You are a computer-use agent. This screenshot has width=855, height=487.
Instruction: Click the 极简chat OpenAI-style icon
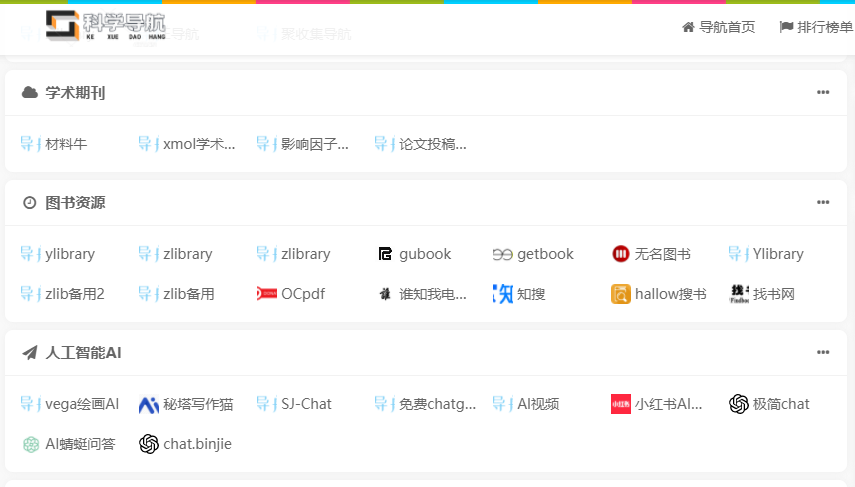(x=739, y=404)
